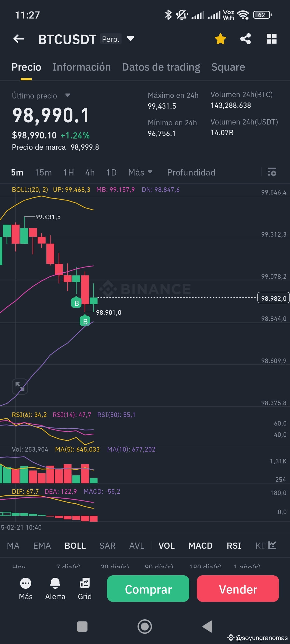Tap the Vol: 253,904 label

pyautogui.click(x=30, y=449)
